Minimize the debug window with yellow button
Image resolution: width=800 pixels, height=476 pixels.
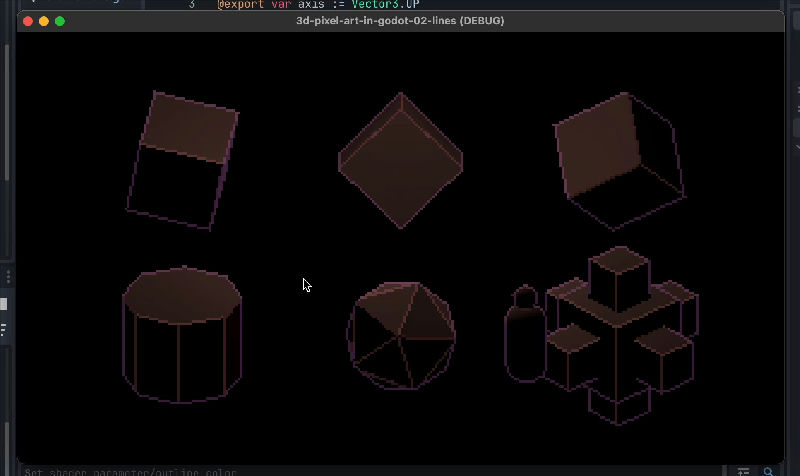[44, 21]
